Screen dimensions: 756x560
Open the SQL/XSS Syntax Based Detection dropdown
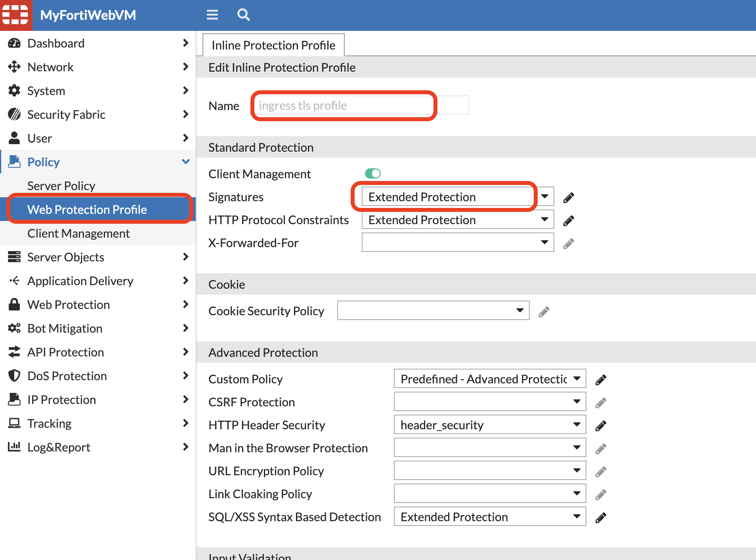(x=490, y=516)
